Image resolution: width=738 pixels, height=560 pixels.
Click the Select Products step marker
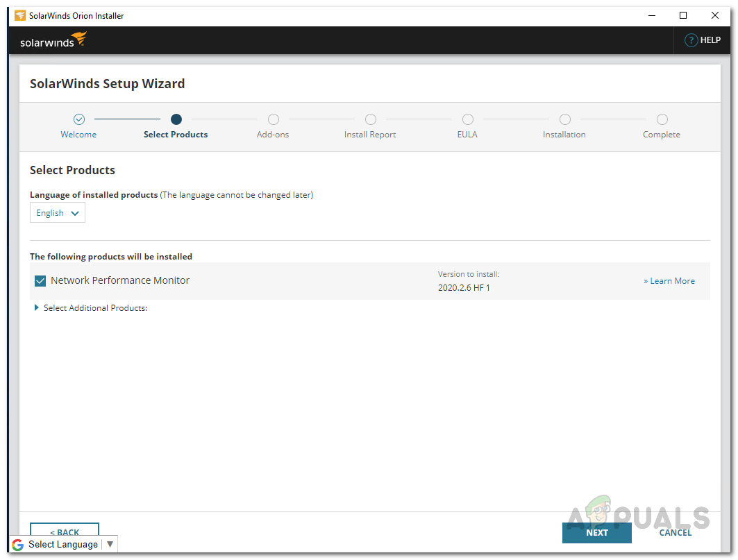tap(176, 119)
